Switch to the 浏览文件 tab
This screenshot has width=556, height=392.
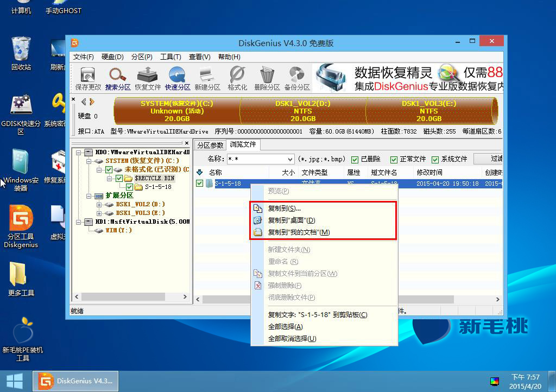point(243,144)
